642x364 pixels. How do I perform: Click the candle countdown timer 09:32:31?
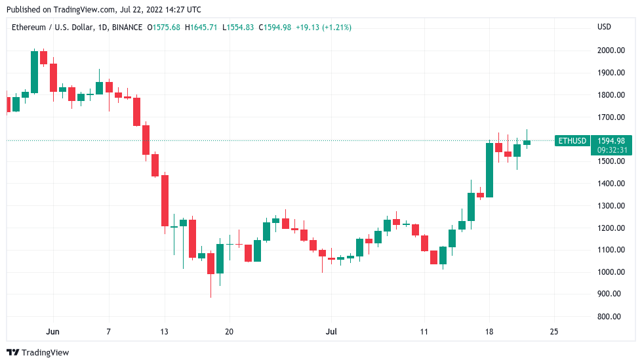[x=611, y=150]
